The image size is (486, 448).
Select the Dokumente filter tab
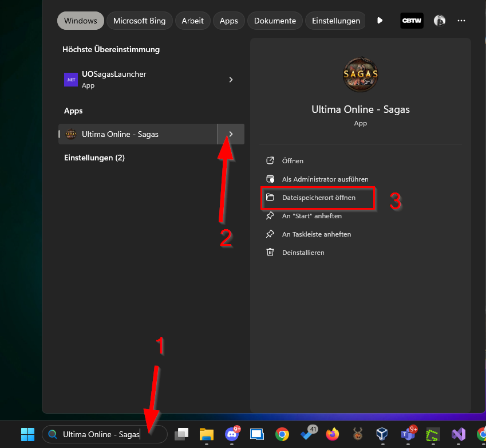click(275, 21)
